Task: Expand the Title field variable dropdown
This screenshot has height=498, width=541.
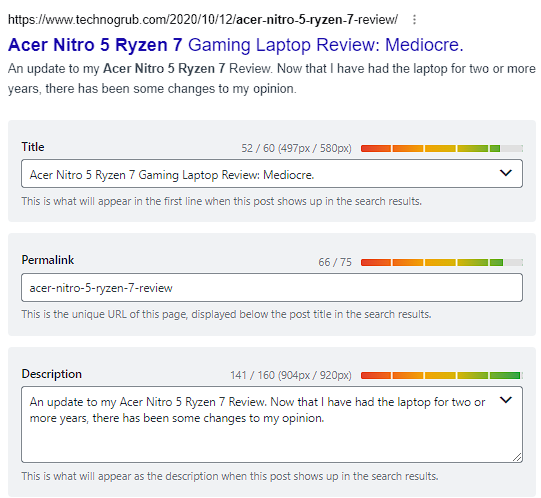Action: 505,173
